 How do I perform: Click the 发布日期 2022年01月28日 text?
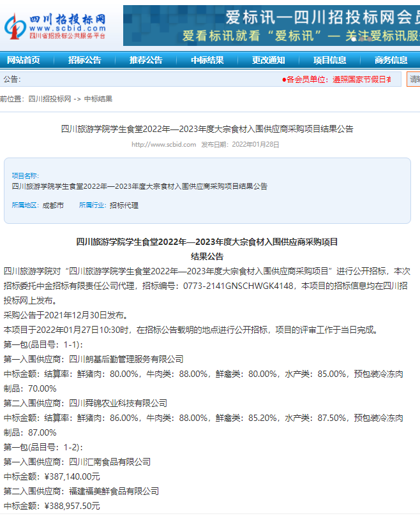click(241, 144)
